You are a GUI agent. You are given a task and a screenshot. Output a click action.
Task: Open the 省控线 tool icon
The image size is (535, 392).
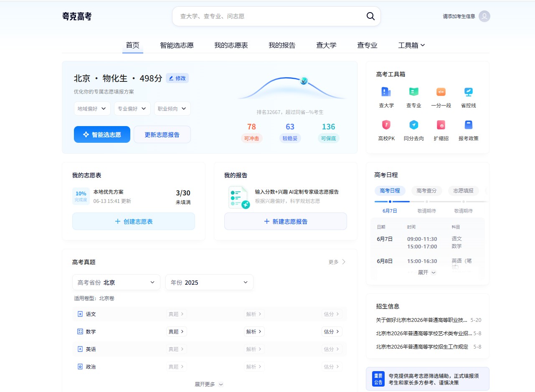[469, 92]
